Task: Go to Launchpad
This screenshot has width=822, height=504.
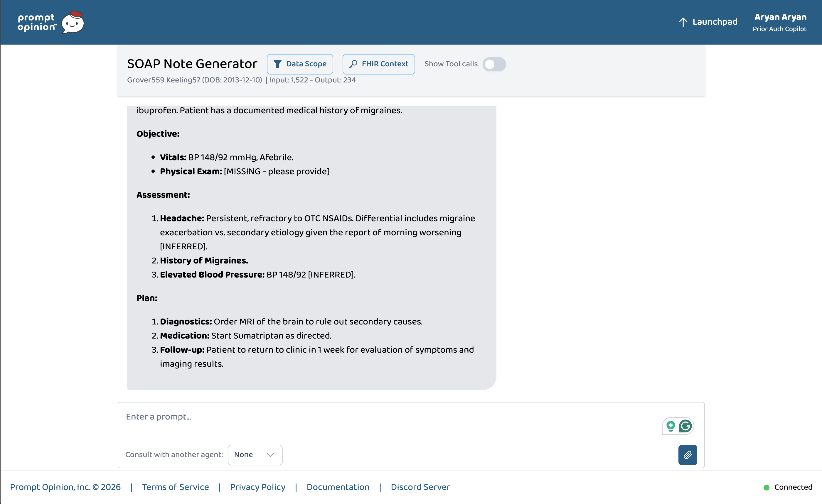Action: click(708, 22)
